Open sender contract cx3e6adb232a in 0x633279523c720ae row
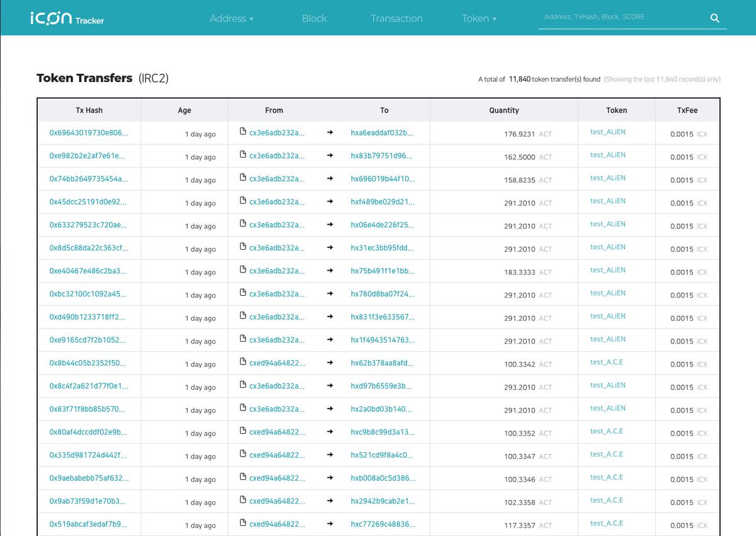The height and width of the screenshot is (536, 756). [277, 225]
